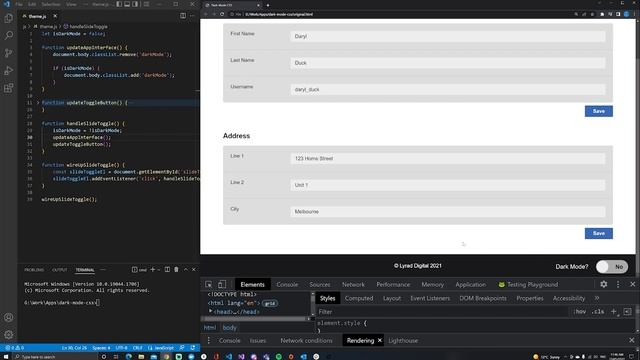The height and width of the screenshot is (360, 640).
Task: Open the Network tab in DevTools
Action: pos(353,284)
